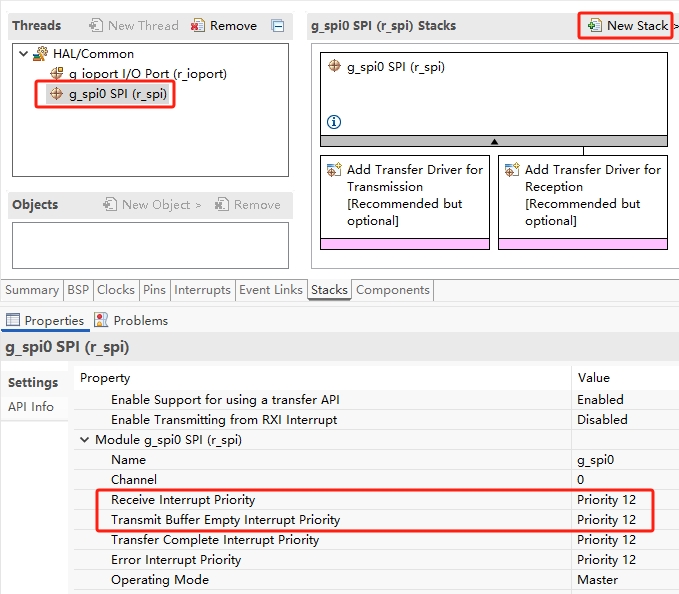Open the Interrupts tab

(202, 290)
